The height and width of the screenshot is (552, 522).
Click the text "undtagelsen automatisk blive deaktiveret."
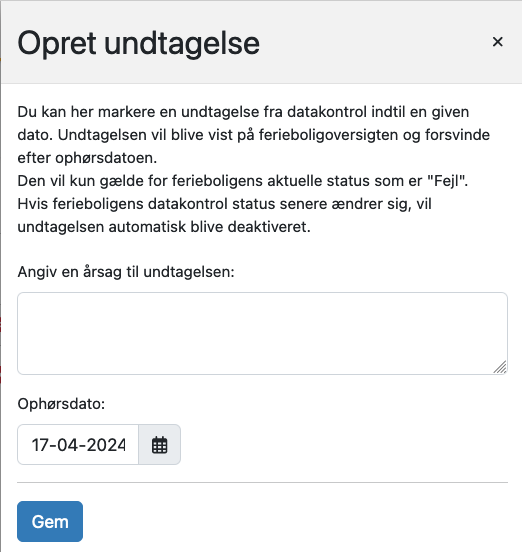[164, 227]
